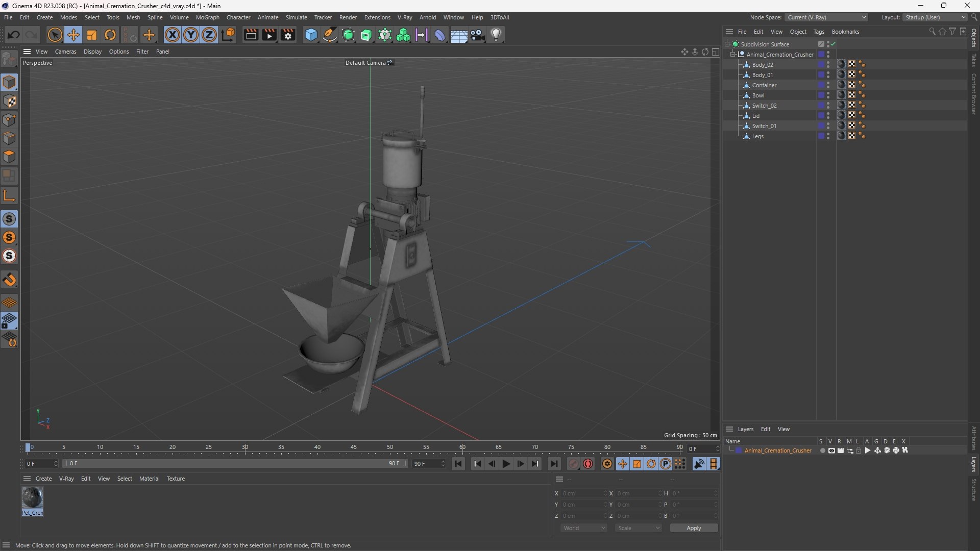Screen dimensions: 980x551
Task: Open the World coordinate system dropdown
Action: (x=584, y=528)
